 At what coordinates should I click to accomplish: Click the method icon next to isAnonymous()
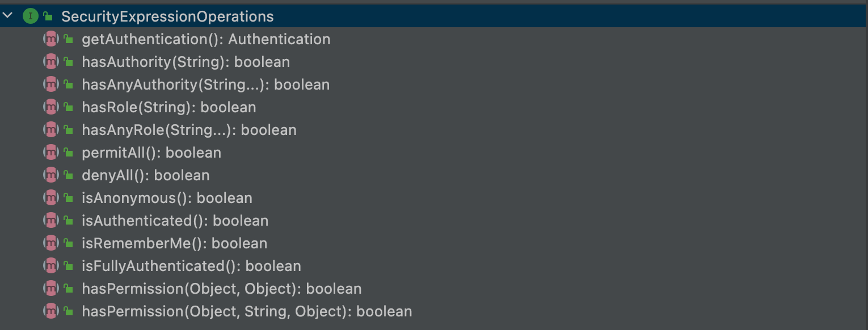pos(51,198)
